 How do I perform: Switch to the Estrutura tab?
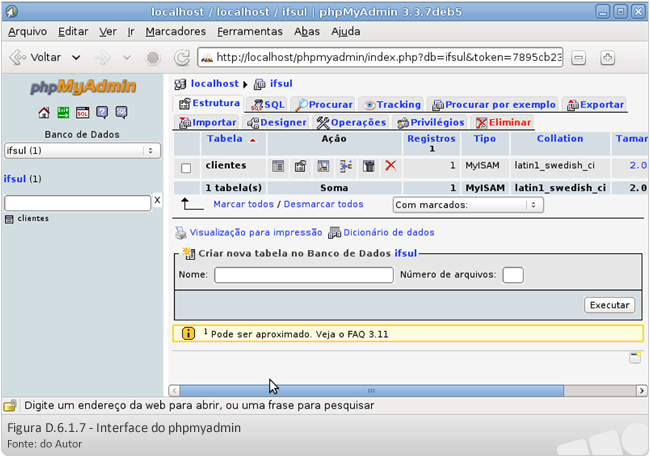[x=209, y=103]
